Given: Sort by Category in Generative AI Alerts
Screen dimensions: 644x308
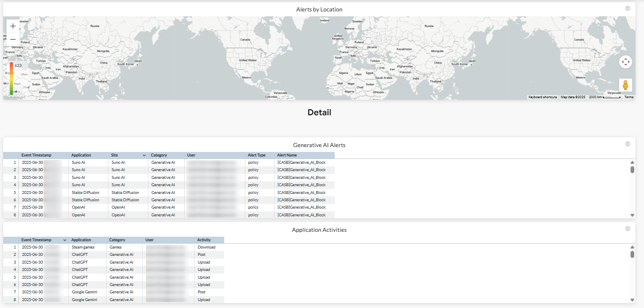Looking at the screenshot, I should click(x=159, y=155).
